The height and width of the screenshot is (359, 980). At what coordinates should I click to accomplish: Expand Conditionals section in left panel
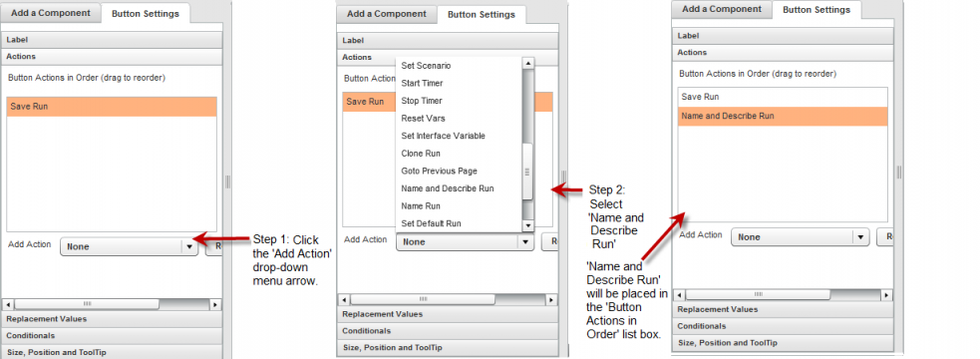coord(112,335)
